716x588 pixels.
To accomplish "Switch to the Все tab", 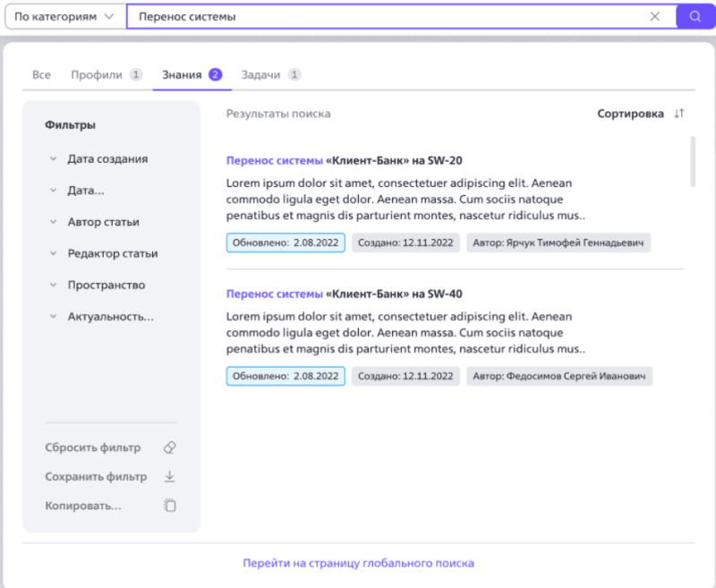I will pyautogui.click(x=40, y=74).
